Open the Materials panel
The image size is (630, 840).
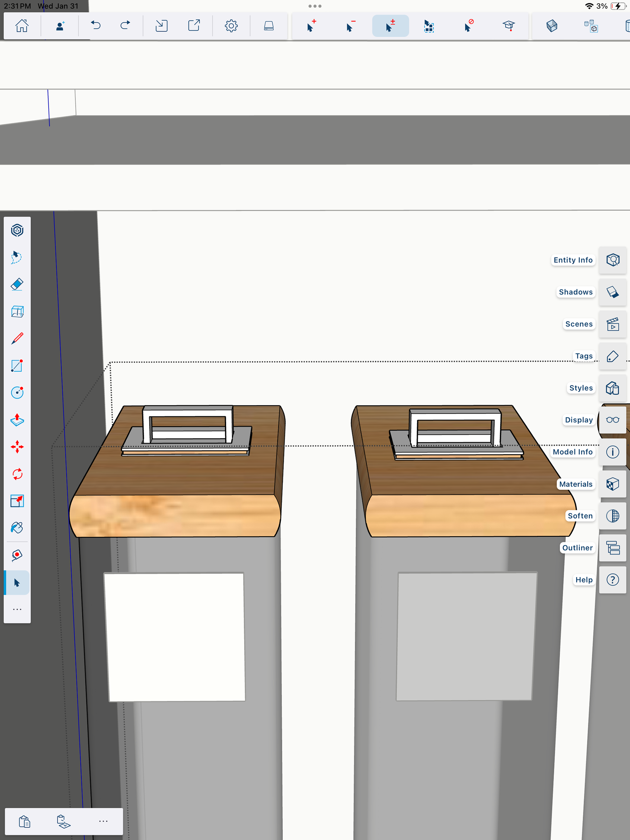click(613, 484)
